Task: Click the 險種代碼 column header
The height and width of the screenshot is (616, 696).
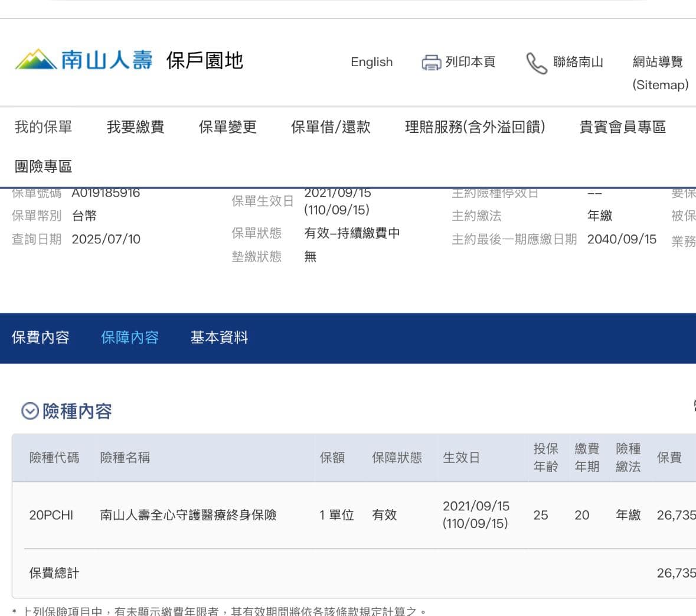Action: click(54, 458)
